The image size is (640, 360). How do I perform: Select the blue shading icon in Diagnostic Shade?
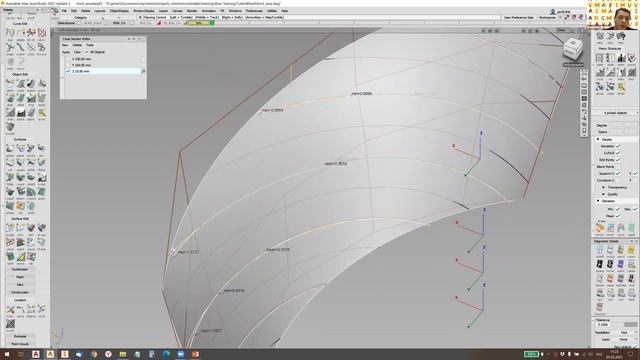620,264
